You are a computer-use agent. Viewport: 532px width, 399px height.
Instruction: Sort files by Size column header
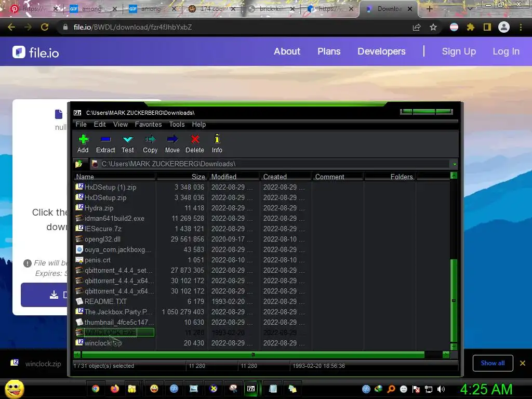[181, 177]
